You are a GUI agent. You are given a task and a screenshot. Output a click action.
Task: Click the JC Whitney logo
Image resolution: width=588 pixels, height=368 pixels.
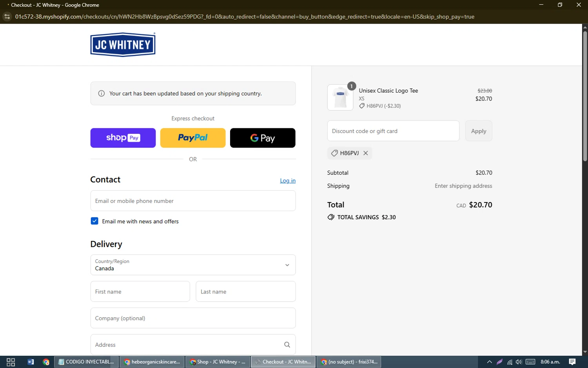point(123,45)
